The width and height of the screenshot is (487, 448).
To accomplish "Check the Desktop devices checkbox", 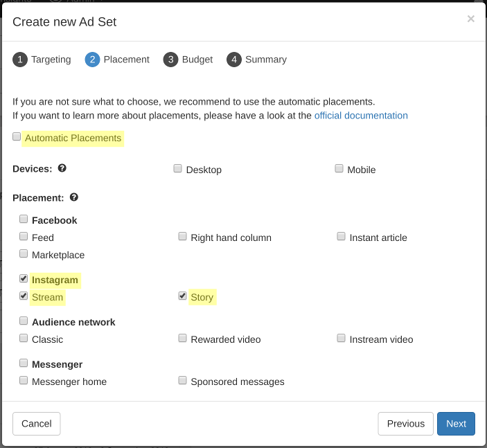I will click(x=178, y=168).
